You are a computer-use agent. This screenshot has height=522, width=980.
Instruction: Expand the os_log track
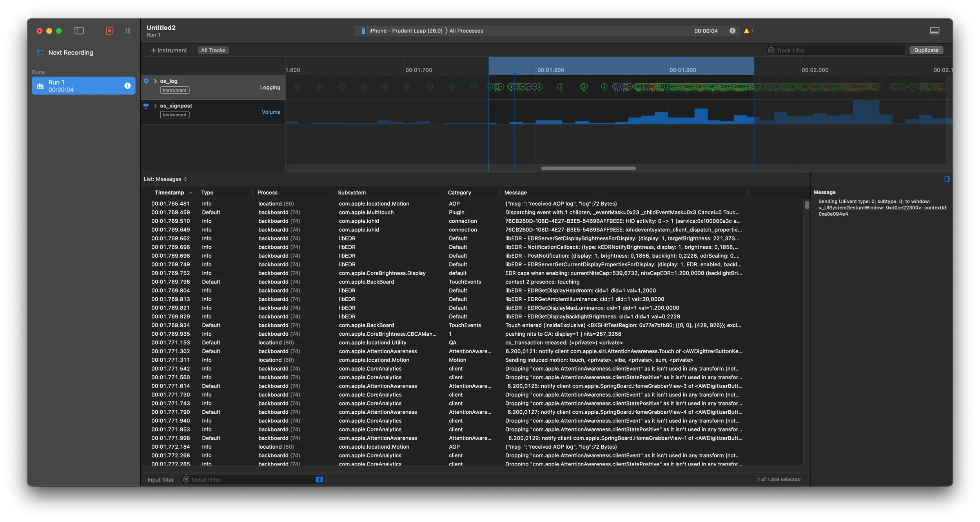156,81
